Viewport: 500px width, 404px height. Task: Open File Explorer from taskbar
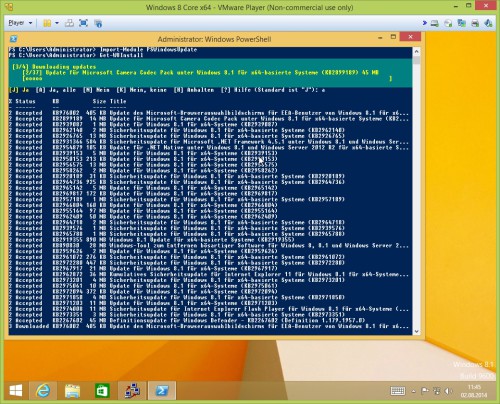click(72, 390)
